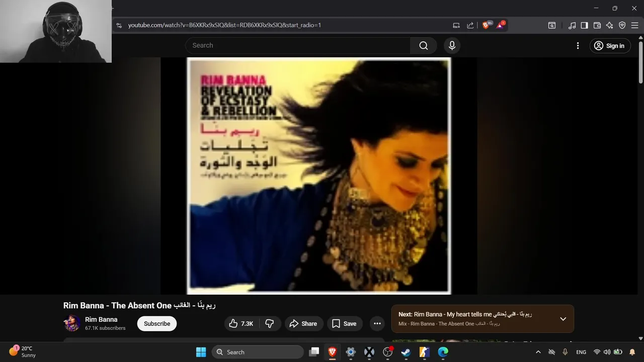Like the video with 7.3K thumbs-up
Viewport: 644px width, 362px height.
[x=242, y=324]
